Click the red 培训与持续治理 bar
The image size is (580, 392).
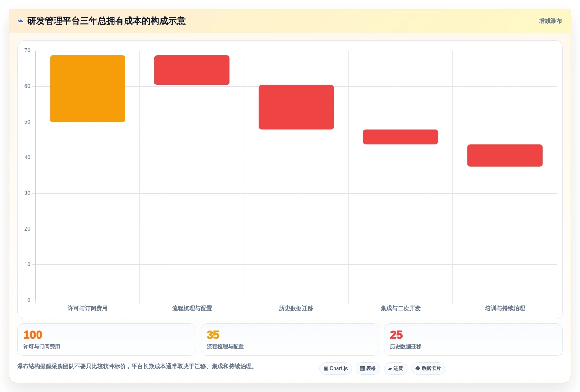[x=505, y=155]
